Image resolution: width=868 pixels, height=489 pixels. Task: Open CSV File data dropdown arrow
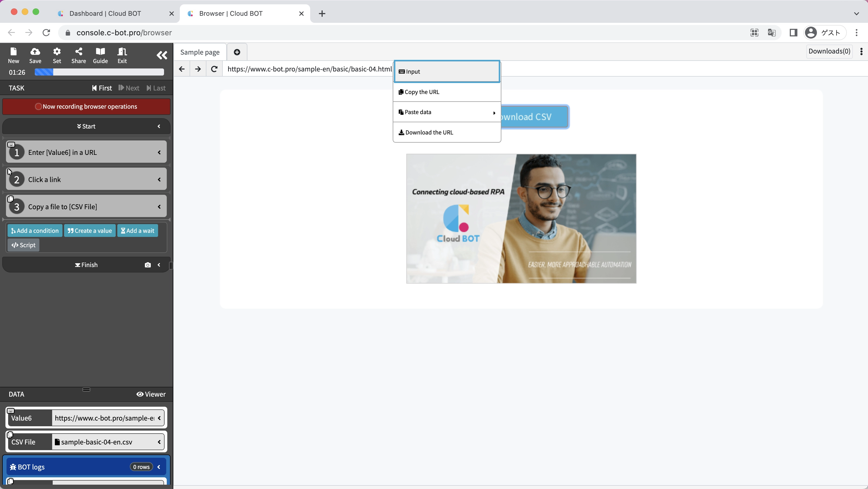(x=159, y=442)
